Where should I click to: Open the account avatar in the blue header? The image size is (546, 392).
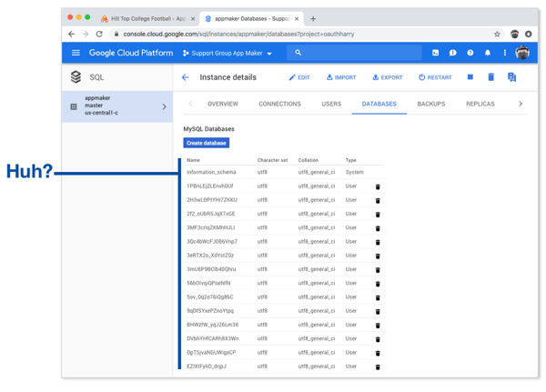coord(522,53)
